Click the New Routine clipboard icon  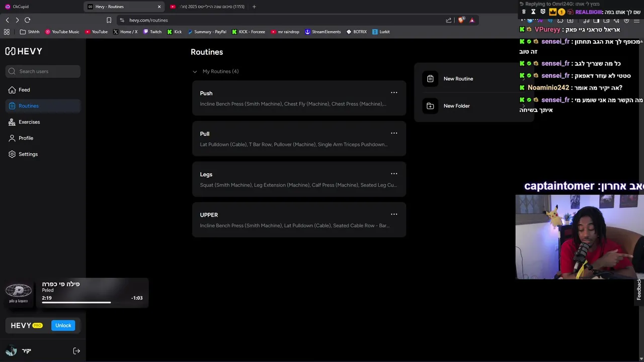coord(430,79)
